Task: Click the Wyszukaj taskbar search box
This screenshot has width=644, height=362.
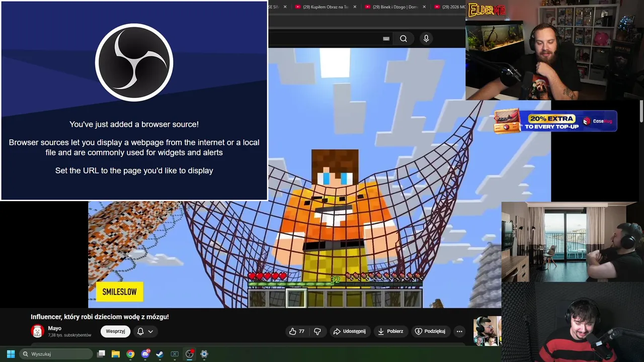Action: 56,354
